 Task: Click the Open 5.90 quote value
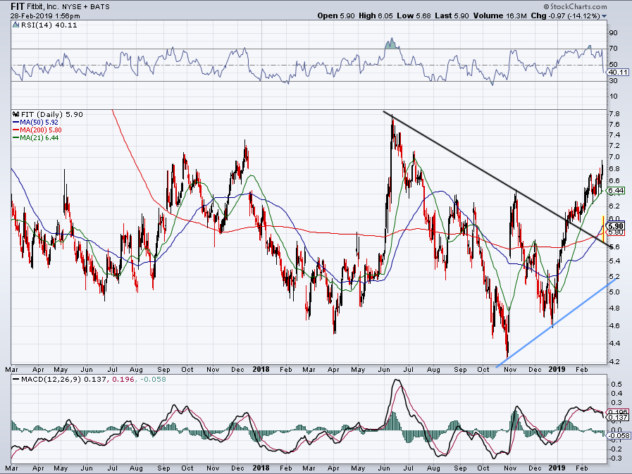pos(336,16)
